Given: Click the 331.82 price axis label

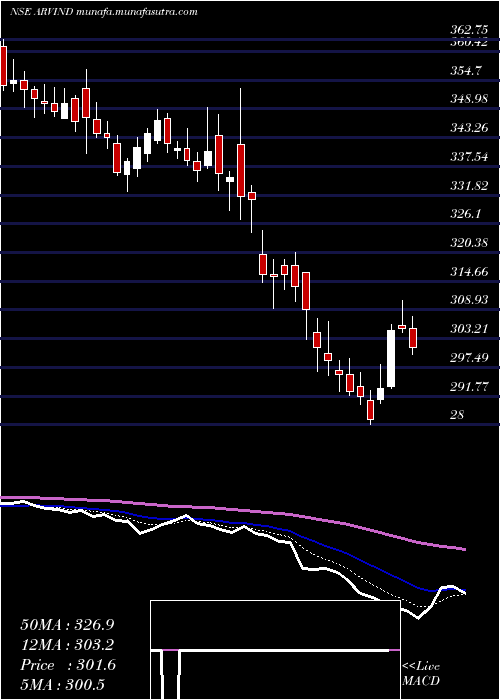Looking at the screenshot, I should tap(469, 185).
